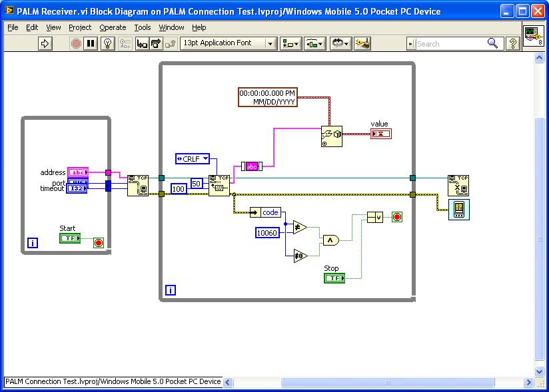
Task: Expand the Distribute Objects dropdown
Action: click(x=314, y=43)
